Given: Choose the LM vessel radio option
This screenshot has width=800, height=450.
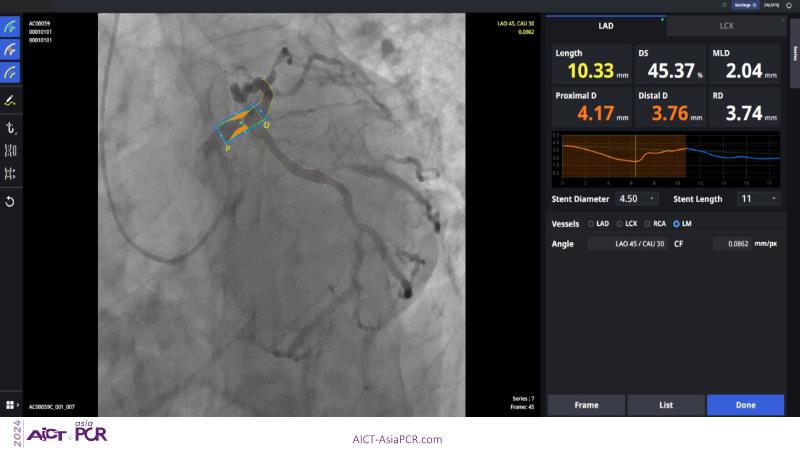Looking at the screenshot, I should point(677,223).
